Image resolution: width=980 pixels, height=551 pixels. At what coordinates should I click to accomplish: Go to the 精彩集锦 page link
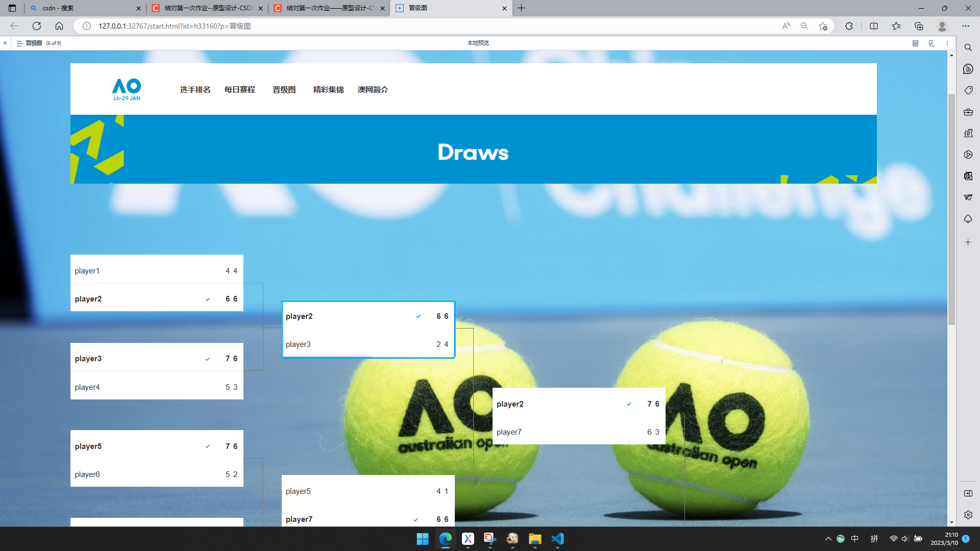tap(328, 90)
